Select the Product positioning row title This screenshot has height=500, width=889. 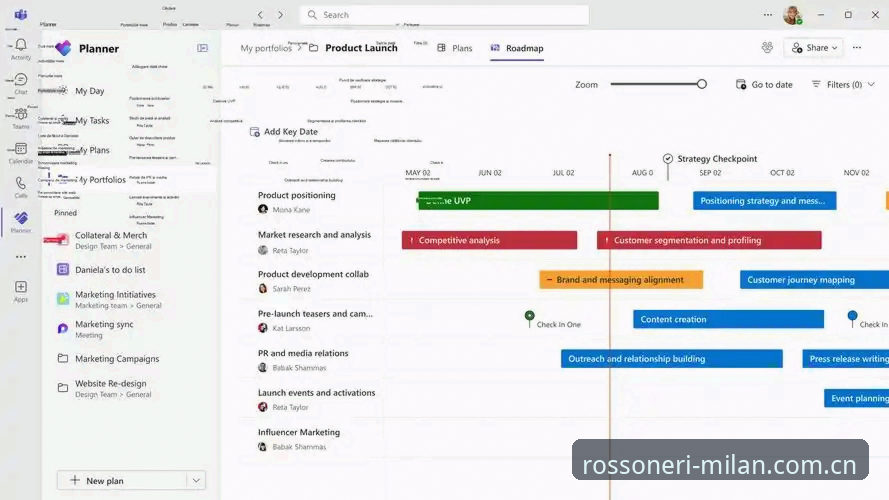[x=297, y=195]
